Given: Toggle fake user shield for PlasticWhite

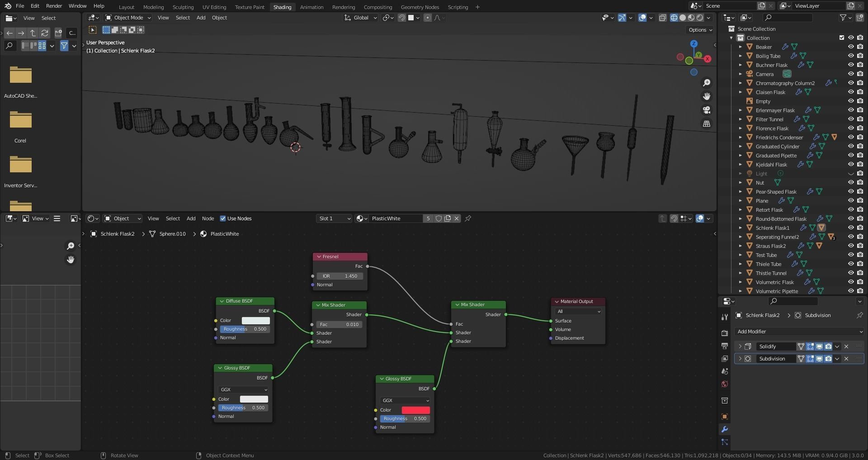Looking at the screenshot, I should point(439,218).
